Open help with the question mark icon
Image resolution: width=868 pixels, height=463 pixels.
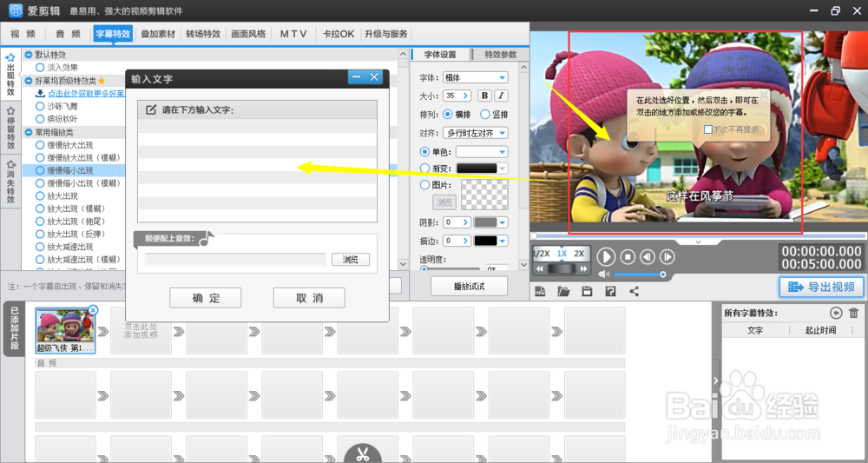tap(610, 291)
